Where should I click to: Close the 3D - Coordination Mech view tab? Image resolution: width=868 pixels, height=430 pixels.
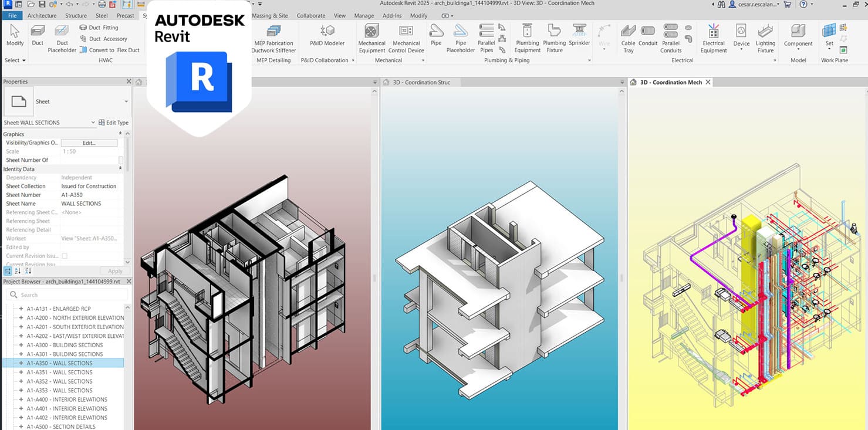click(708, 82)
